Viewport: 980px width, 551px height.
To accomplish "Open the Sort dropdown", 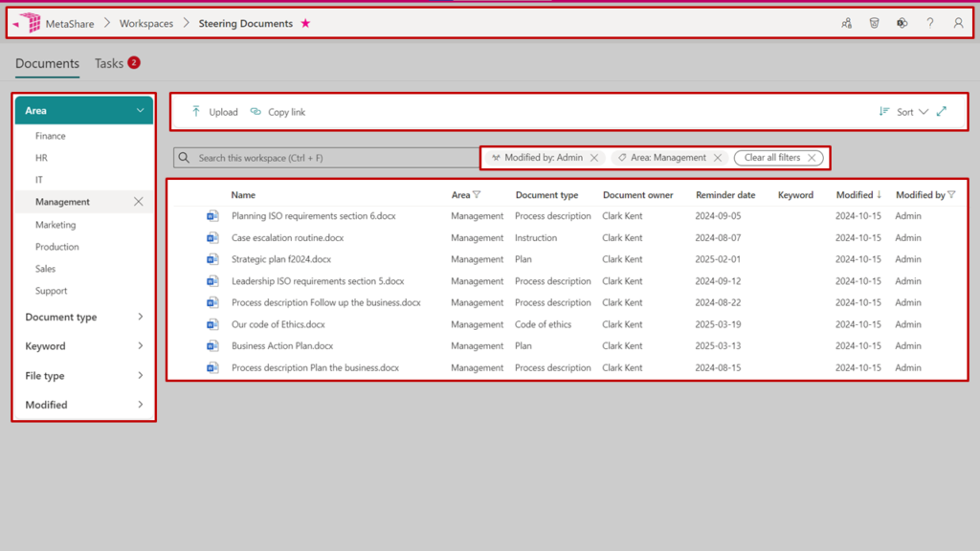I will (x=904, y=112).
